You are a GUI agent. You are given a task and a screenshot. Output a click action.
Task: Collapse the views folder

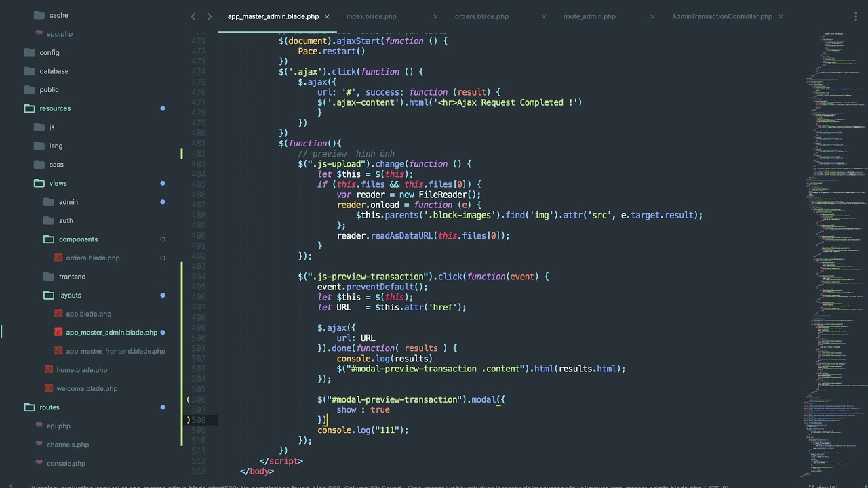39,183
